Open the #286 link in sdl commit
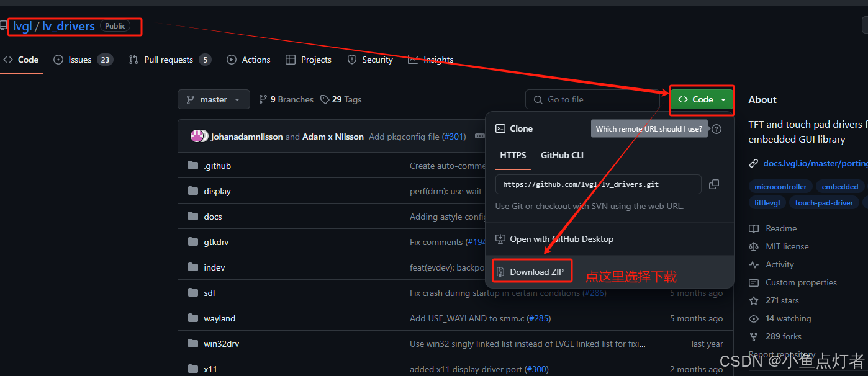868x376 pixels. point(594,293)
